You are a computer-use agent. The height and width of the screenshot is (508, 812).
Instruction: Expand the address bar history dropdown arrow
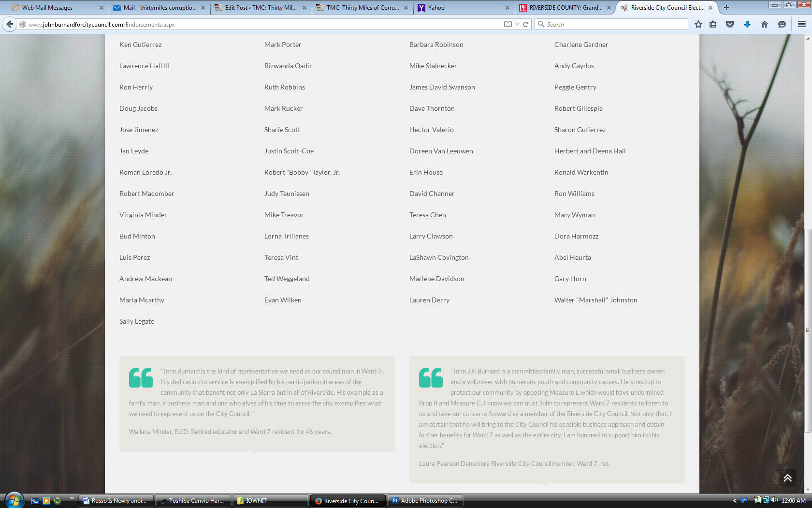click(517, 24)
